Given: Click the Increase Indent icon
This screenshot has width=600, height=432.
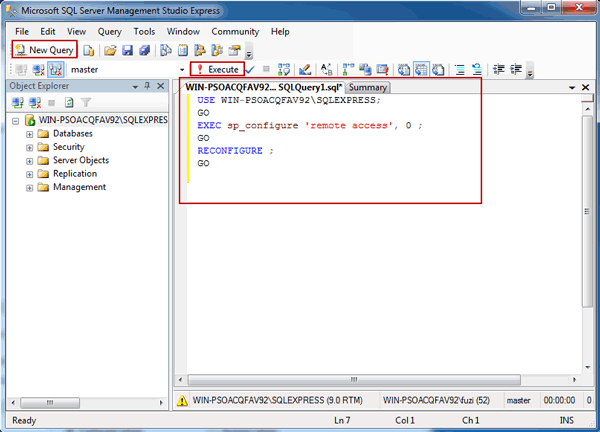Looking at the screenshot, I should [516, 70].
